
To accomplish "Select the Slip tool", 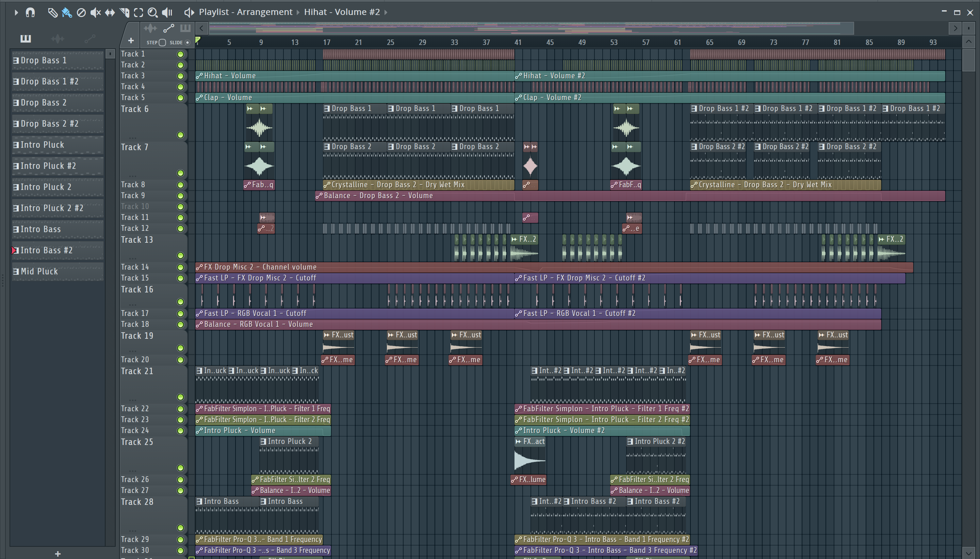I will (x=110, y=12).
